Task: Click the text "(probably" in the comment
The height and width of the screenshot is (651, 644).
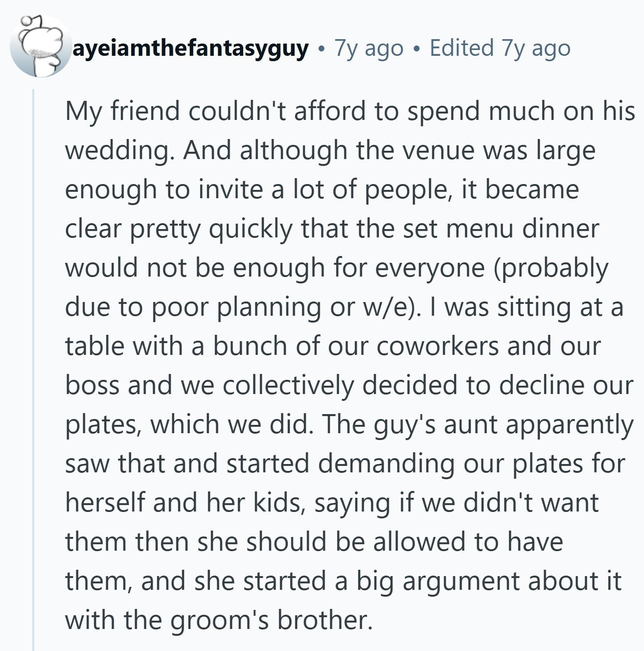Action: (x=551, y=268)
